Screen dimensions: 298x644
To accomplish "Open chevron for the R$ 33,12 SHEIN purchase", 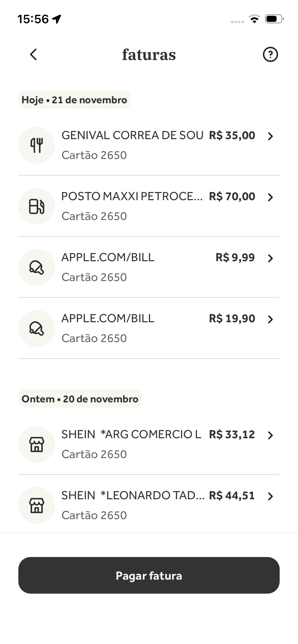I will point(270,435).
